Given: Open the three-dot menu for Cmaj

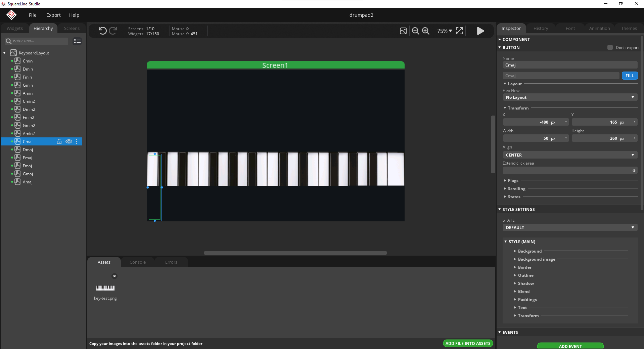Looking at the screenshot, I should click(77, 142).
